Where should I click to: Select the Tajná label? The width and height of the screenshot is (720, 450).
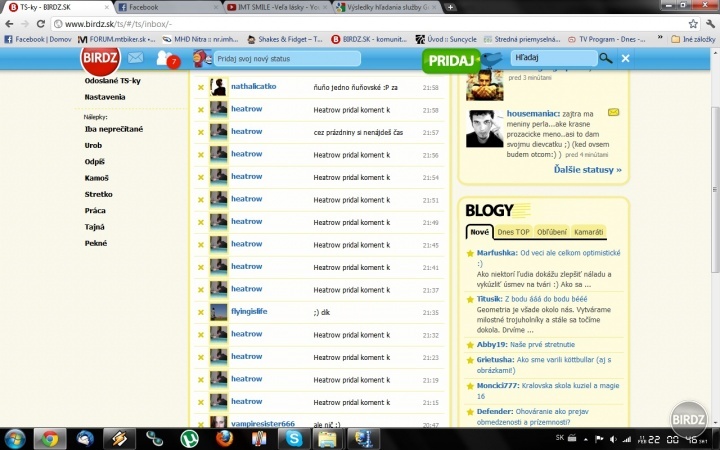click(x=95, y=227)
